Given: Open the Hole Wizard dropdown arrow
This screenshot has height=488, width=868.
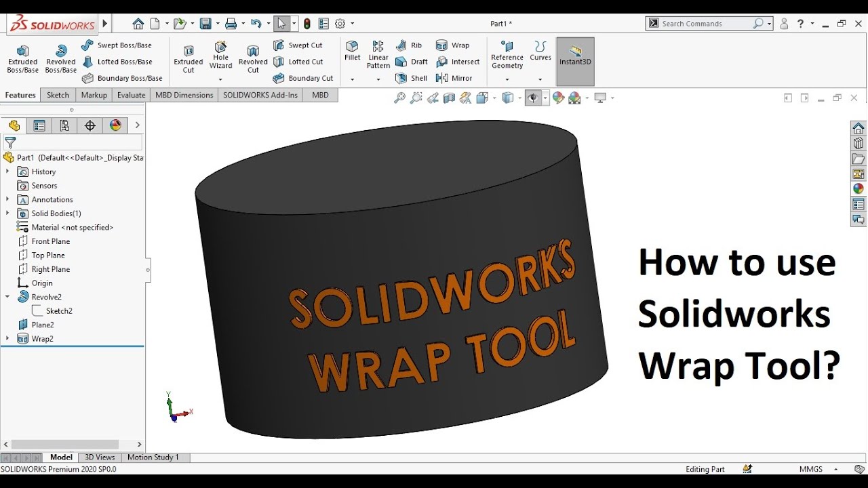Looking at the screenshot, I should click(x=220, y=79).
